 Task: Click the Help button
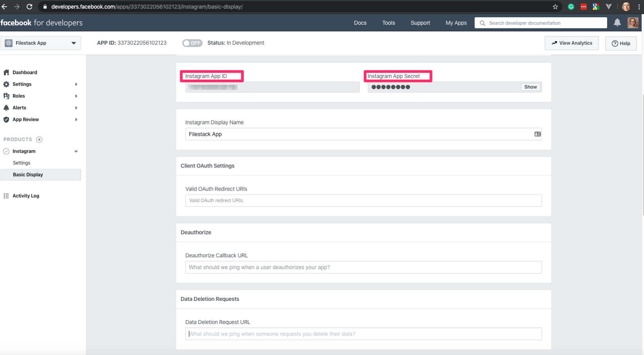pyautogui.click(x=621, y=44)
